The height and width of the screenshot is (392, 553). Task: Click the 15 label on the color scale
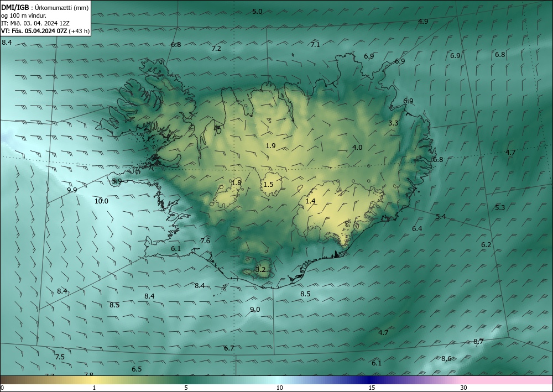pos(372,388)
